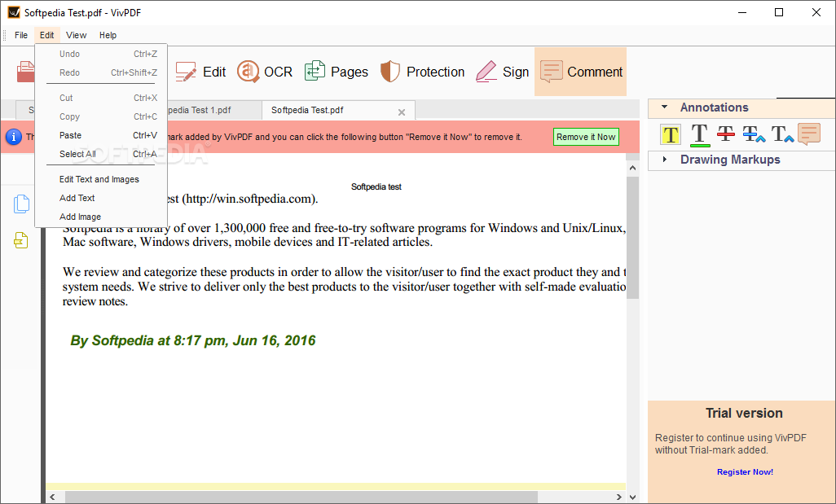Switch to the Test 1.pdf document tab
Viewport: 836px width, 504px height.
pos(214,110)
